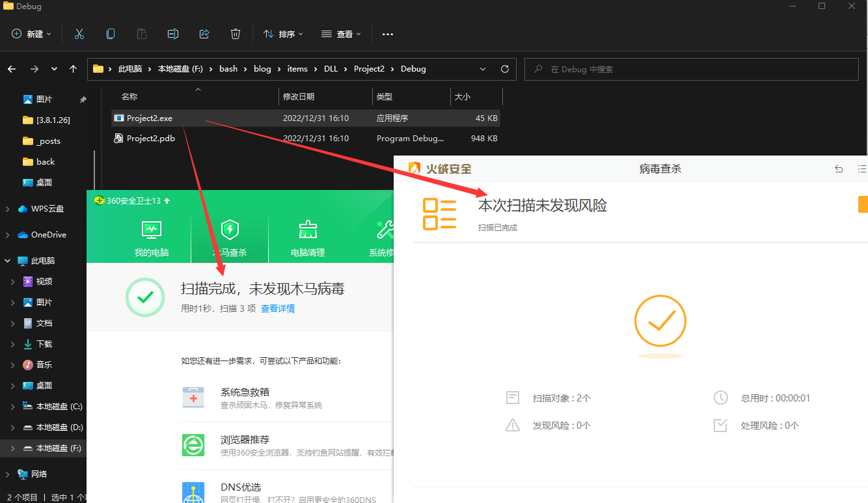Open the 新建 dropdown in Explorer
Screen dimensions: 868x503
[32, 34]
